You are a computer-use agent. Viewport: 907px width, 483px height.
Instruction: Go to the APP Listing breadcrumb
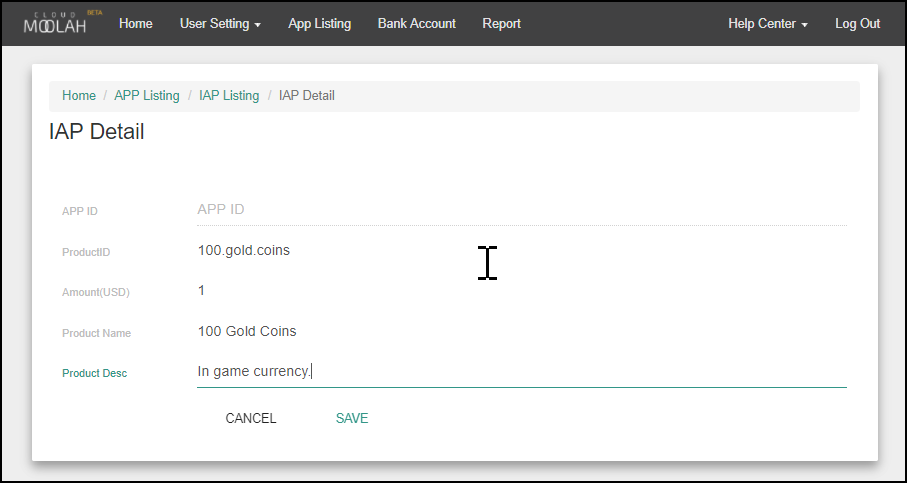[147, 96]
